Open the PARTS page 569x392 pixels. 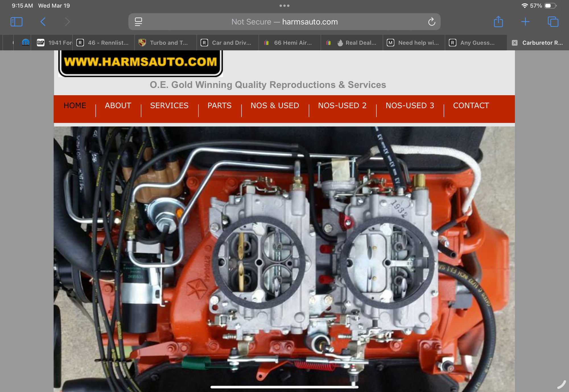point(219,105)
